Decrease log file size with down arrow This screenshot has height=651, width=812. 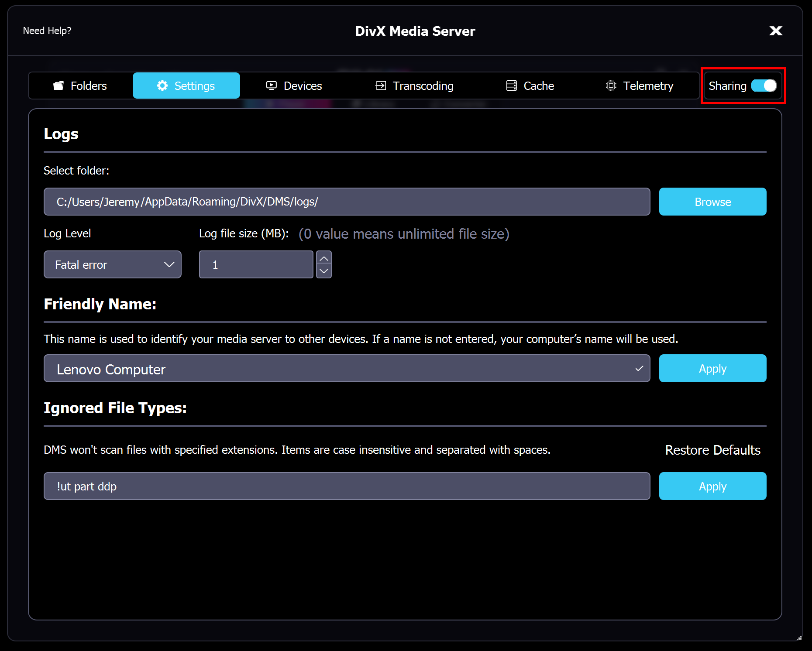(324, 271)
